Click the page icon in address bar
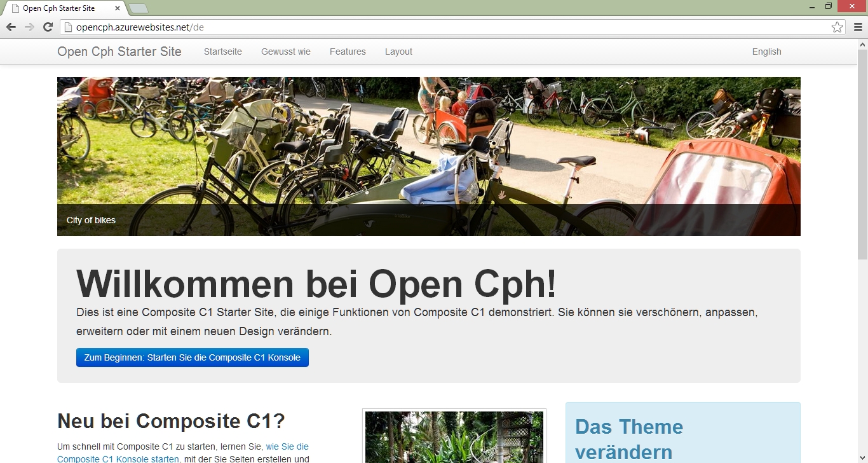This screenshot has width=868, height=463. click(69, 27)
